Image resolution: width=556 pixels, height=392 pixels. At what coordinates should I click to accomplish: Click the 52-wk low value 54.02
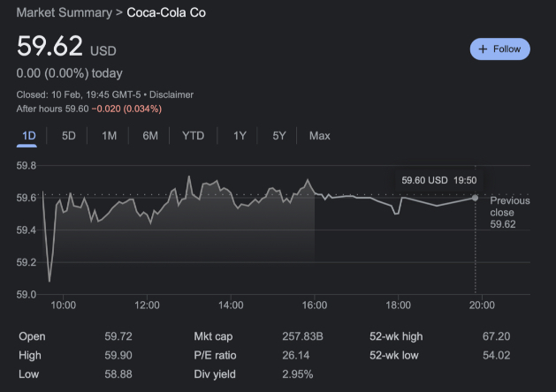tap(496, 355)
